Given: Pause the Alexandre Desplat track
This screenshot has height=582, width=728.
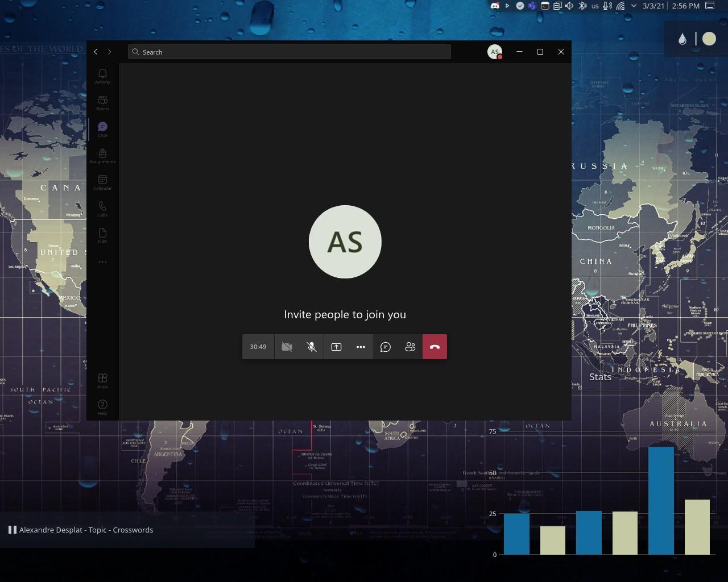Looking at the screenshot, I should [12, 530].
